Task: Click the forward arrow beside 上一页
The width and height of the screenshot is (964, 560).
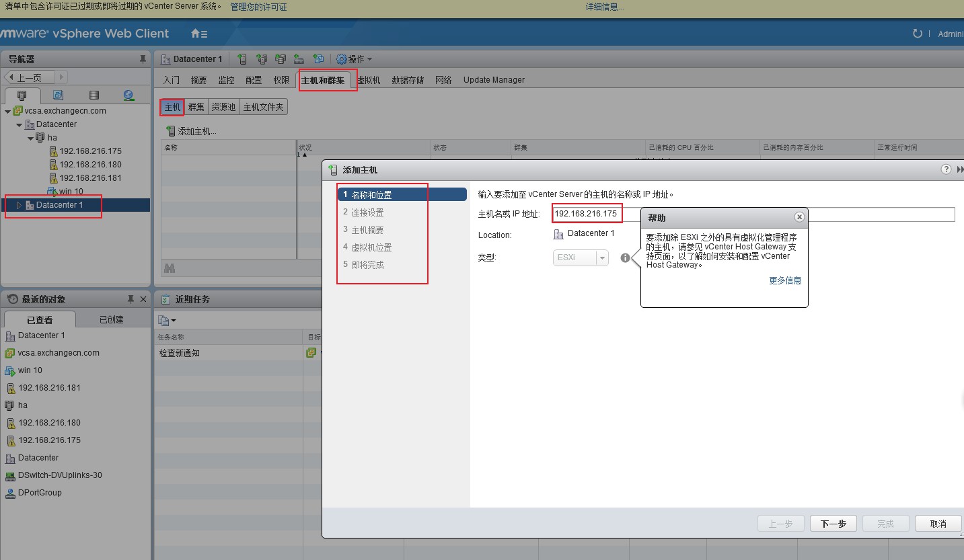Action: coord(61,77)
